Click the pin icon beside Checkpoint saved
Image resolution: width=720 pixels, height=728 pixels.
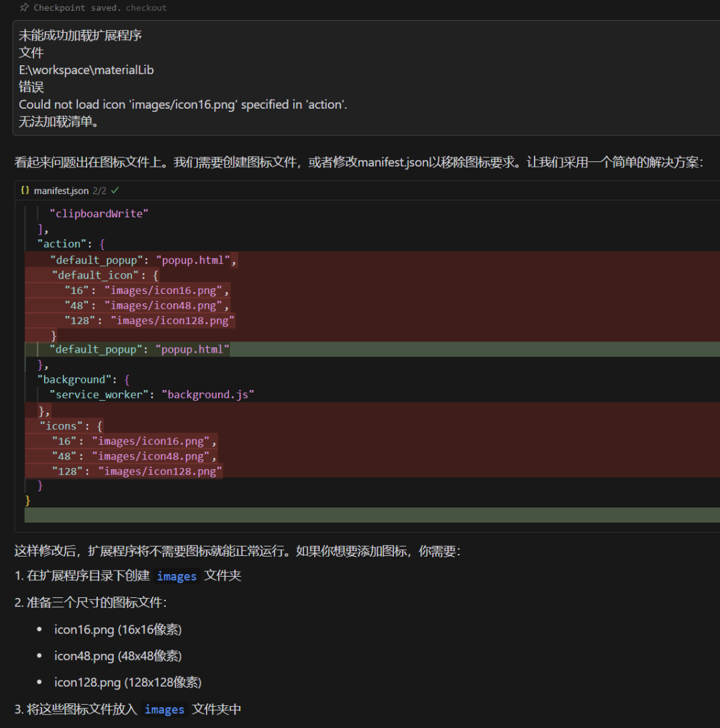pos(24,7)
